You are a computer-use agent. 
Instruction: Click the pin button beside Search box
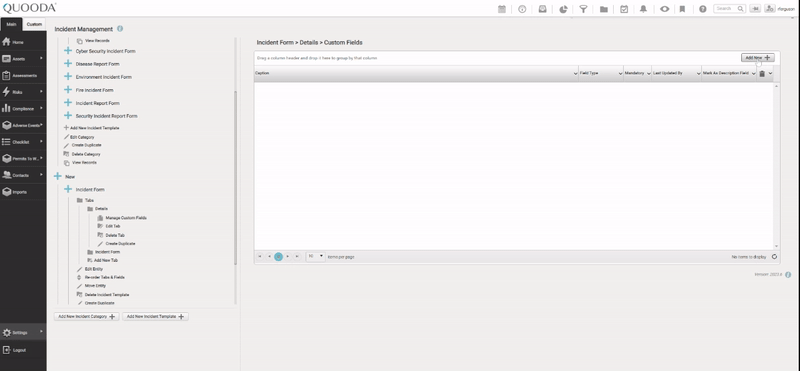tap(755, 9)
